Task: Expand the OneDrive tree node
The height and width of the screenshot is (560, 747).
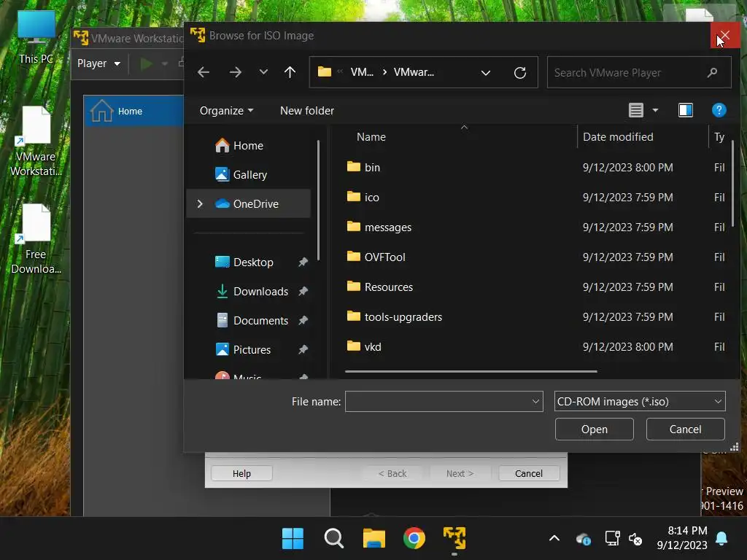Action: [200, 204]
